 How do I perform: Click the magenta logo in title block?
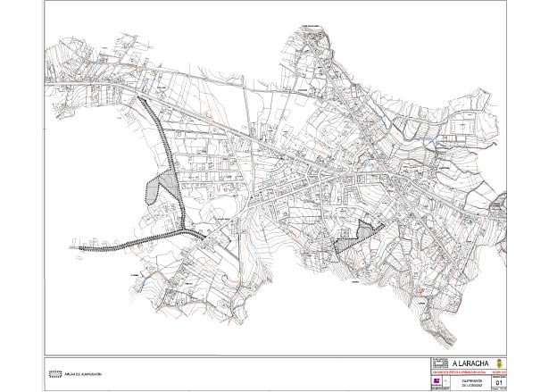pos(436,379)
